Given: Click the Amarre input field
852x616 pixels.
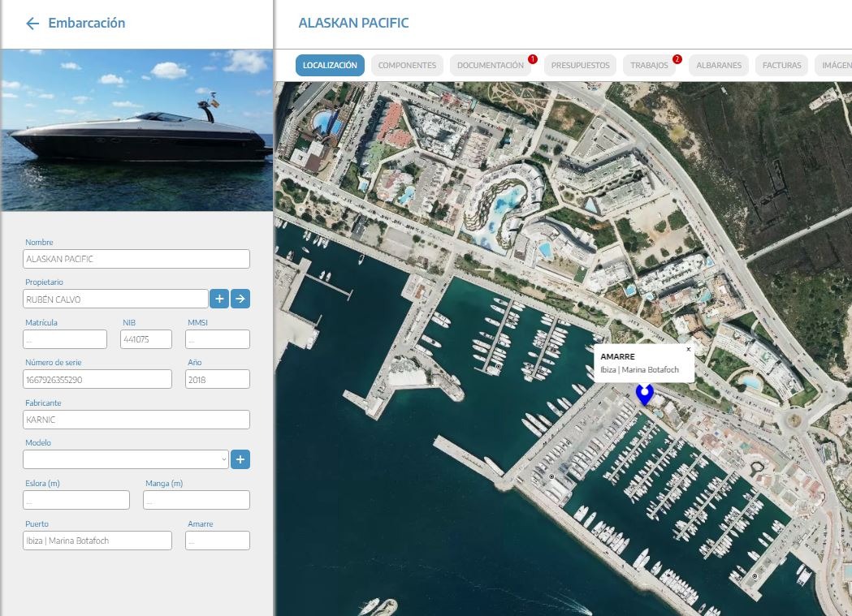Looking at the screenshot, I should pyautogui.click(x=217, y=541).
